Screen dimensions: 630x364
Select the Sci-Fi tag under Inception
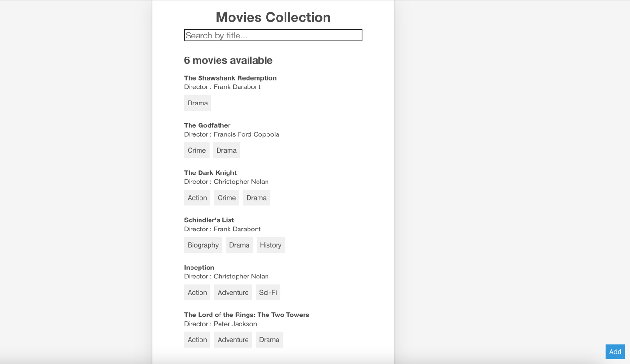268,292
